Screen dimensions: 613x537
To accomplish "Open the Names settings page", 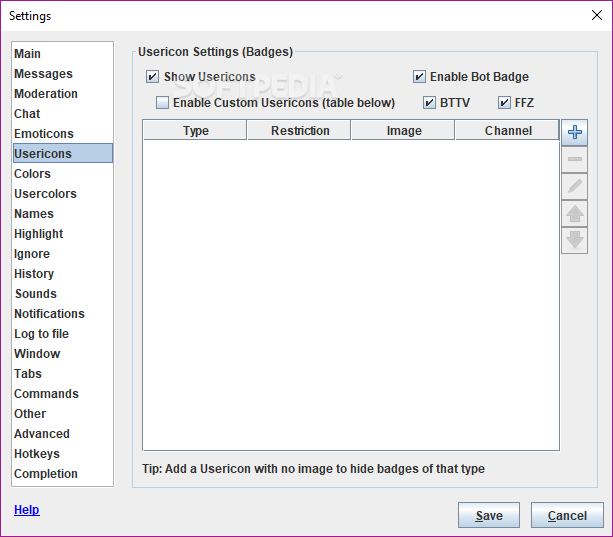I will click(63, 213).
